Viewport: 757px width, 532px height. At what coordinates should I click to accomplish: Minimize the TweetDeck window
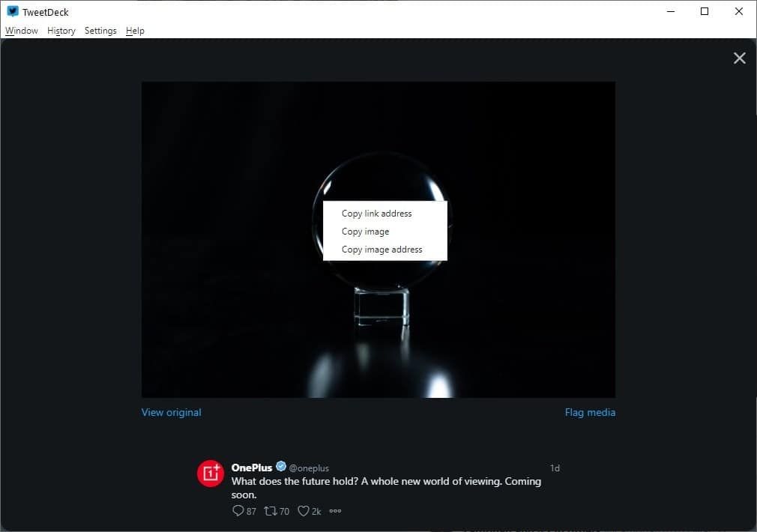pos(671,11)
